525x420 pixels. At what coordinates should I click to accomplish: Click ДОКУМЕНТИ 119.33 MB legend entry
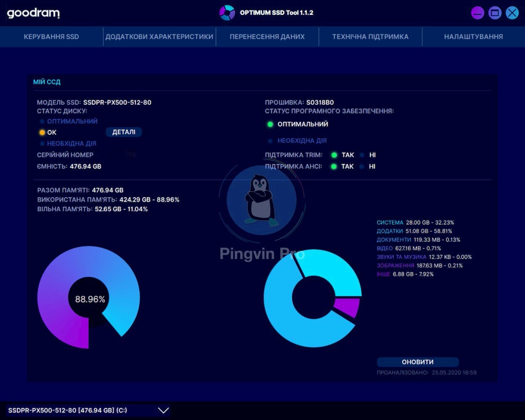coord(418,240)
